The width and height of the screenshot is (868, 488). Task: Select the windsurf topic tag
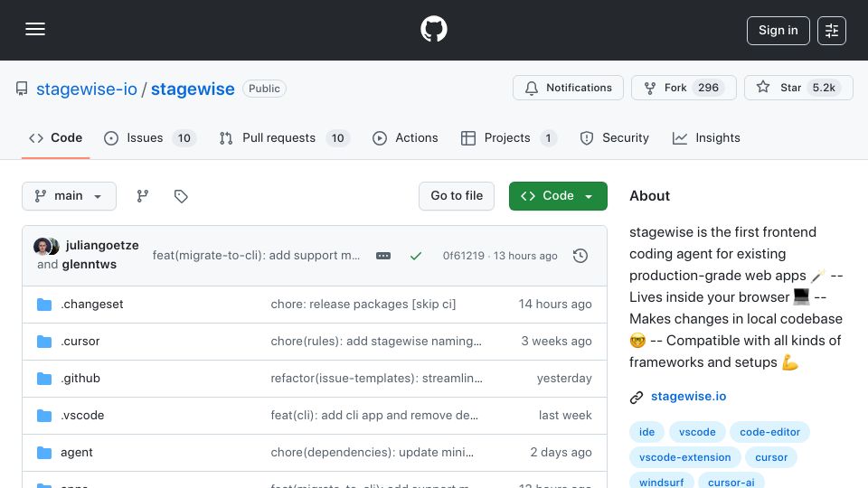click(x=662, y=482)
